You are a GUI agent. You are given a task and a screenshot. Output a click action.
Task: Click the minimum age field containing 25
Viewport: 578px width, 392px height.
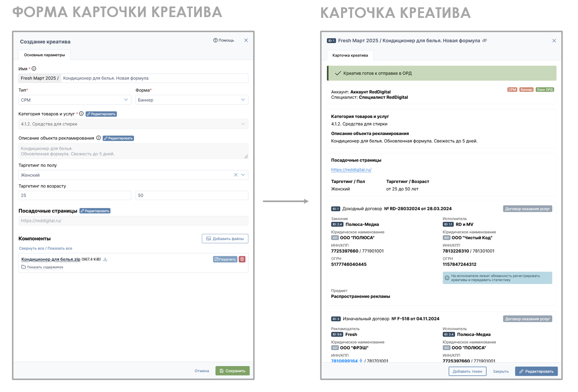(x=74, y=196)
